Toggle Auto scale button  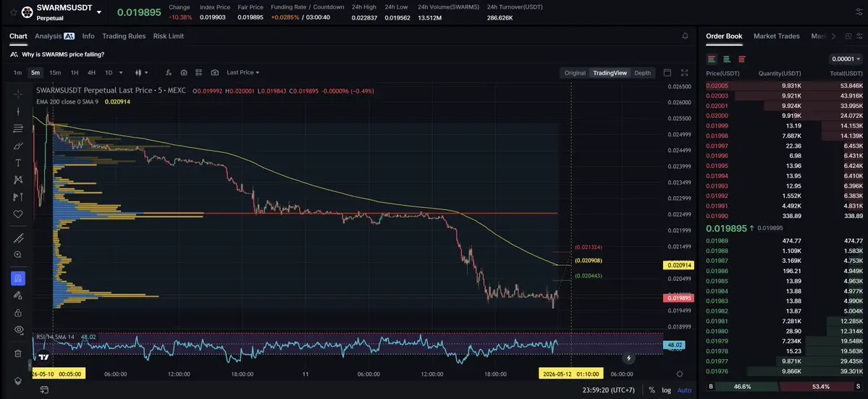(x=684, y=390)
